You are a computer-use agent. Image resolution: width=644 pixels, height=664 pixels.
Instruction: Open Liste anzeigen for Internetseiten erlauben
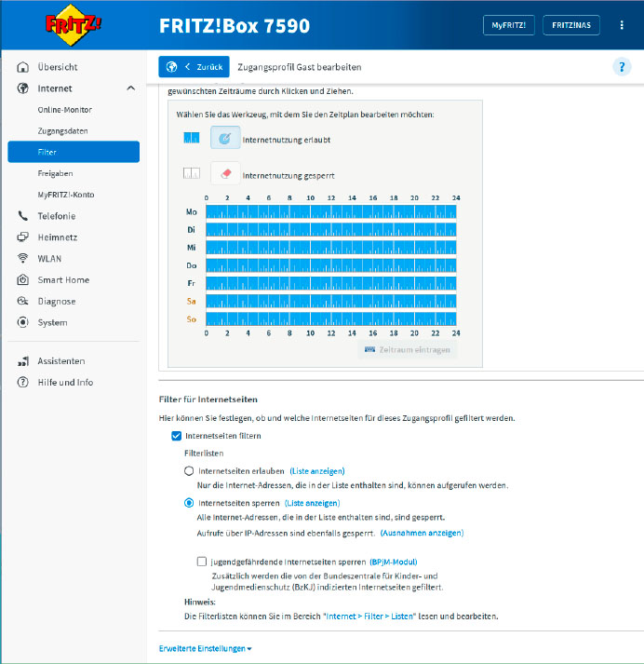click(317, 471)
